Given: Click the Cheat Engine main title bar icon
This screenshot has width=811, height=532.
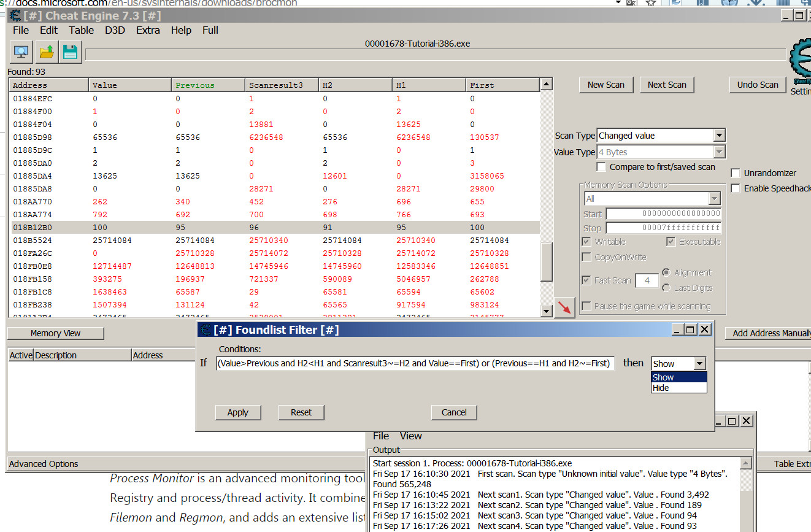Looking at the screenshot, I should click(x=15, y=15).
